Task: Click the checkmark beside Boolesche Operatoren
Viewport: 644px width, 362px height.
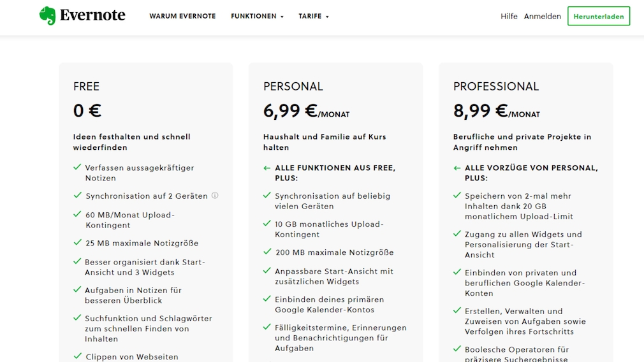Action: [457, 349]
